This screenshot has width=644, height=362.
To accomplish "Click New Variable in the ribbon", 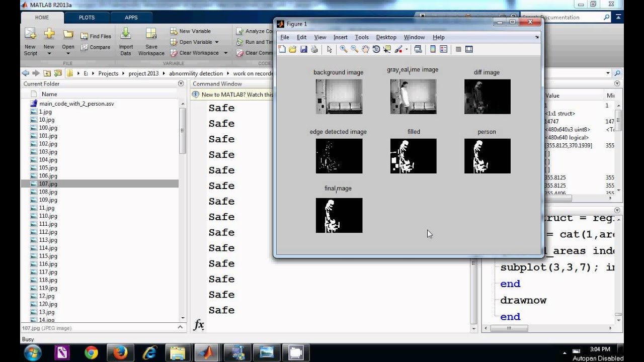I will (x=191, y=31).
